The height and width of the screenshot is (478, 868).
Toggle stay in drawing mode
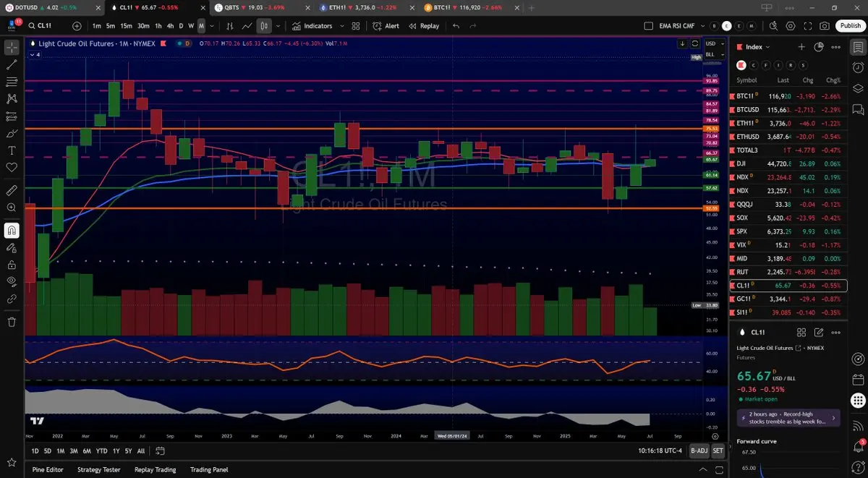tap(12, 248)
